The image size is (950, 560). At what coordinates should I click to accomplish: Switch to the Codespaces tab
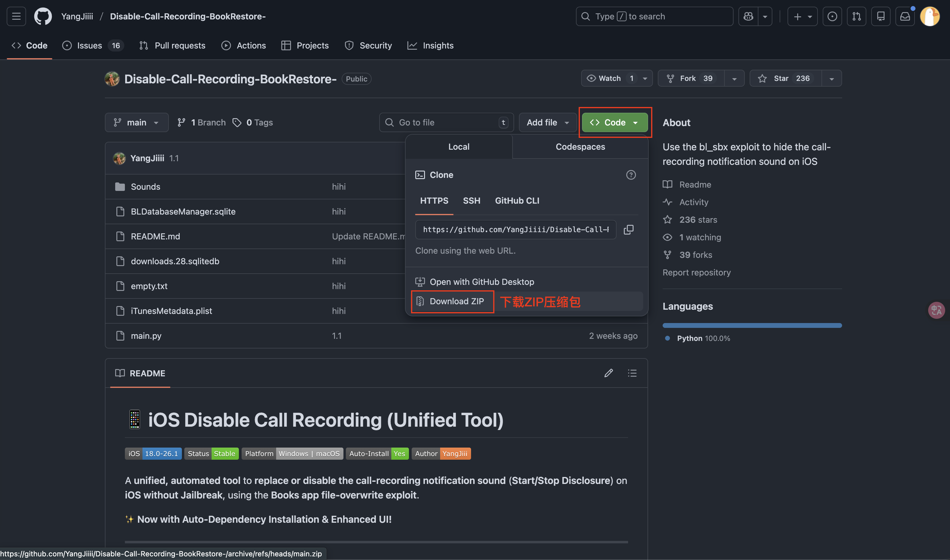pyautogui.click(x=580, y=147)
